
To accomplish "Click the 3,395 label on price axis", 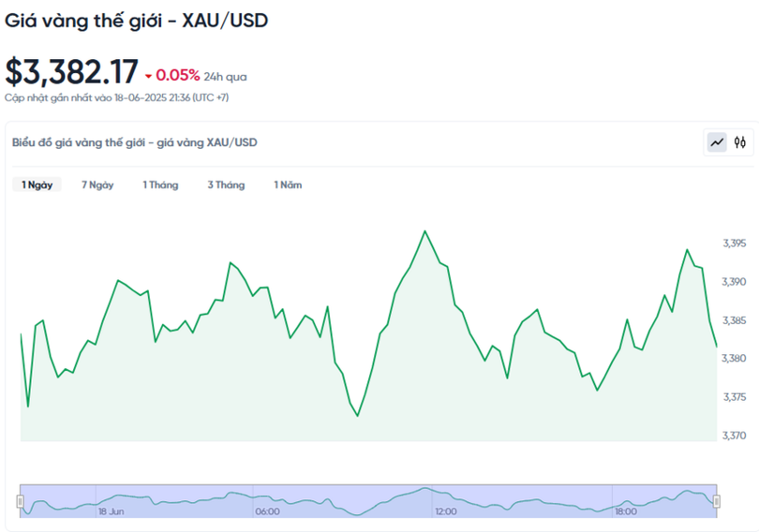I will 734,243.
